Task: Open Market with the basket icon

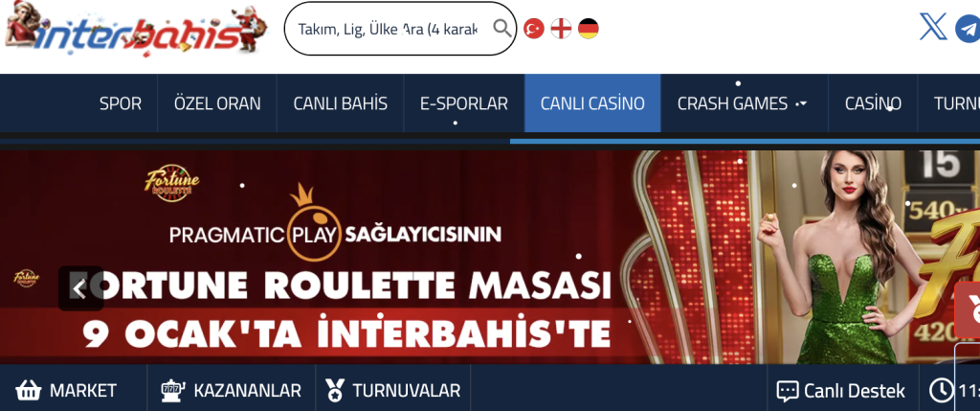Action: 28,390
